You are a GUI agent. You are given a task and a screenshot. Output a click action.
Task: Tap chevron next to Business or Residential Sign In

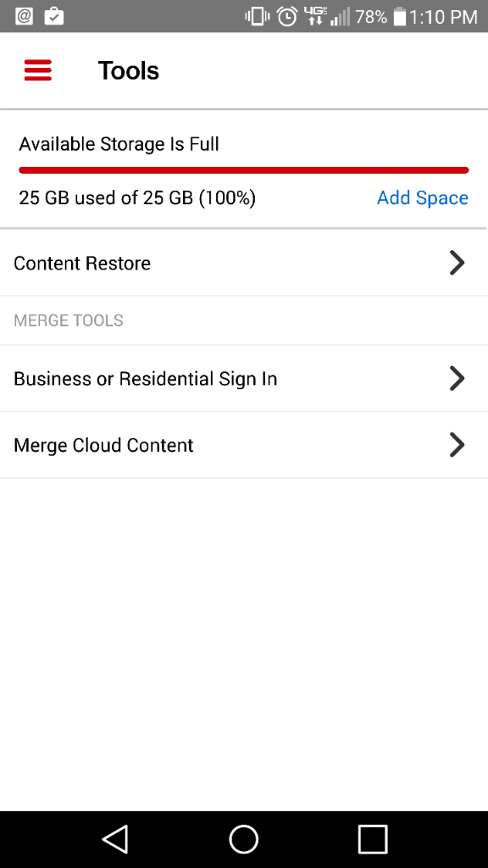click(x=457, y=379)
